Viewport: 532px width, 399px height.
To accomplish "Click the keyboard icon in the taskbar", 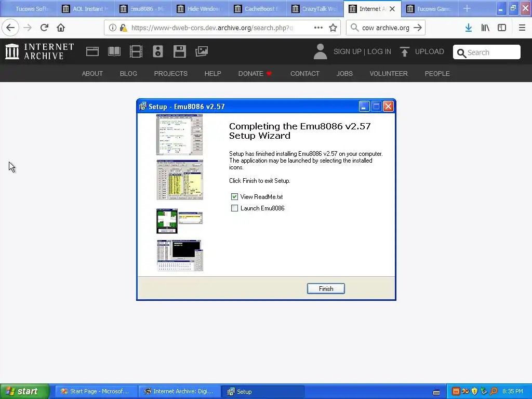I will pyautogui.click(x=436, y=392).
